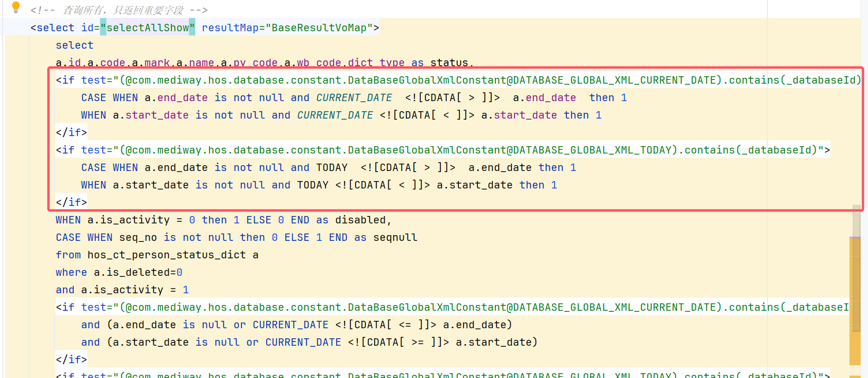Screen dimensions: 868x378
Task: Click the yellow light bulb intention icon
Action: 16,7
